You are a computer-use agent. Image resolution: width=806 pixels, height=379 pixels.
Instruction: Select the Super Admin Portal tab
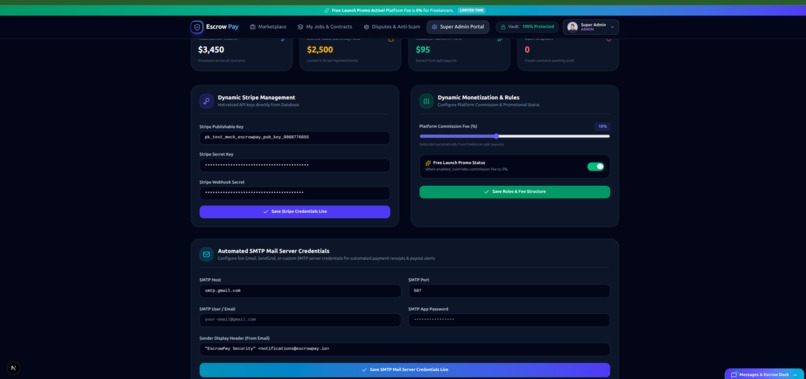pos(457,27)
